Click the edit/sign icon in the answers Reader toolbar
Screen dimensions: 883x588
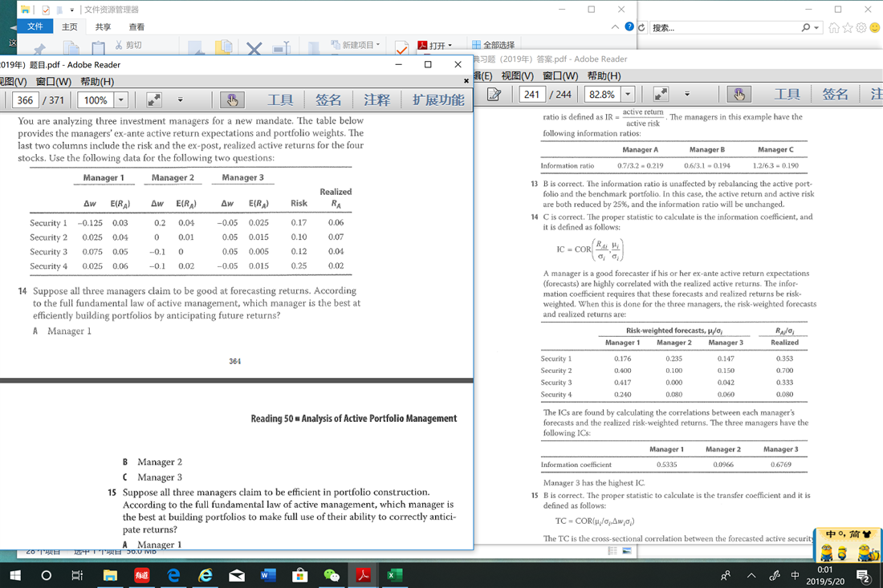tap(494, 95)
